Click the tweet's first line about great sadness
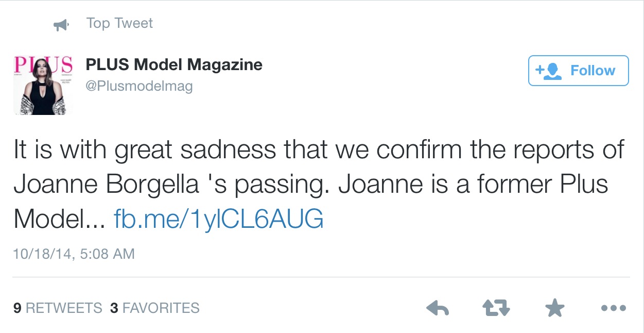This screenshot has width=644, height=333. coord(319,149)
